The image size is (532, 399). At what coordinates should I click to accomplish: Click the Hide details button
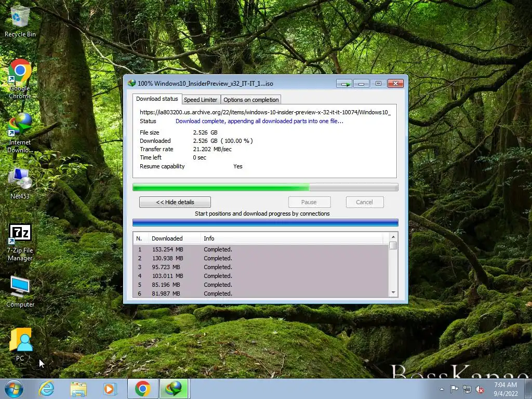pos(175,202)
